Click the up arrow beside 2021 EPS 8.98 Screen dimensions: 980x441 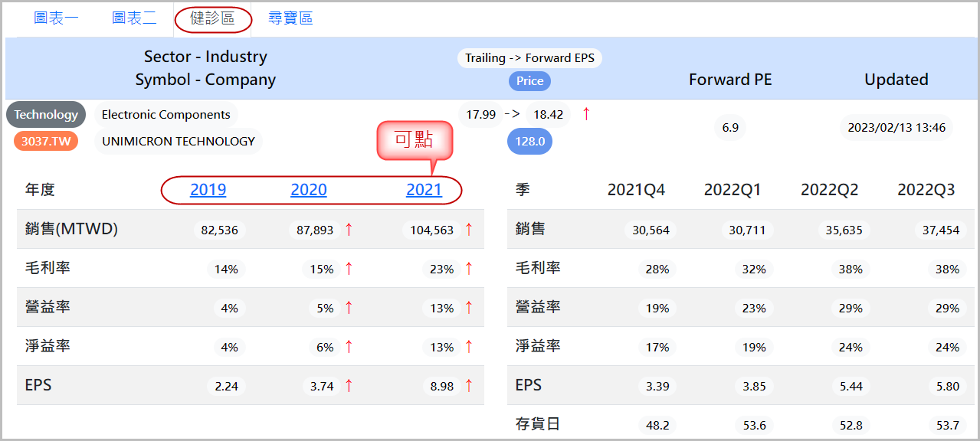click(469, 386)
